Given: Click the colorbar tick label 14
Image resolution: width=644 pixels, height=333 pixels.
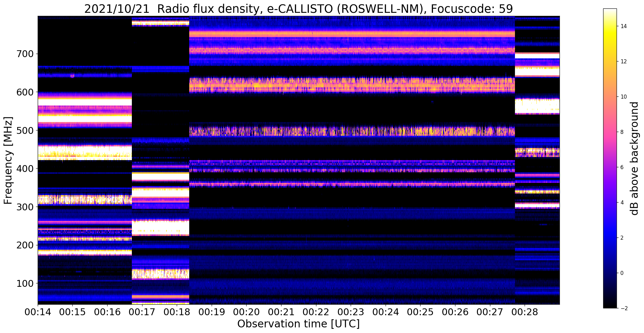Looking at the screenshot, I should click(624, 26).
